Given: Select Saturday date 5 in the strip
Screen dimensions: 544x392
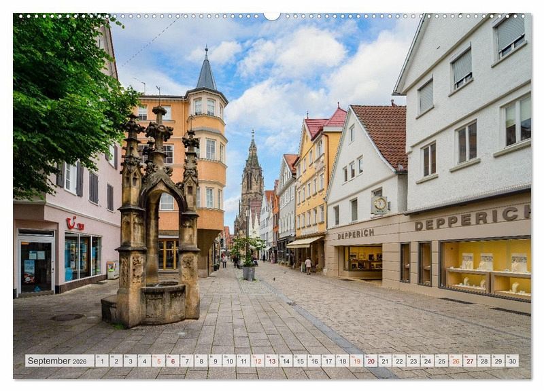Looking at the screenshot, I should tap(158, 361).
